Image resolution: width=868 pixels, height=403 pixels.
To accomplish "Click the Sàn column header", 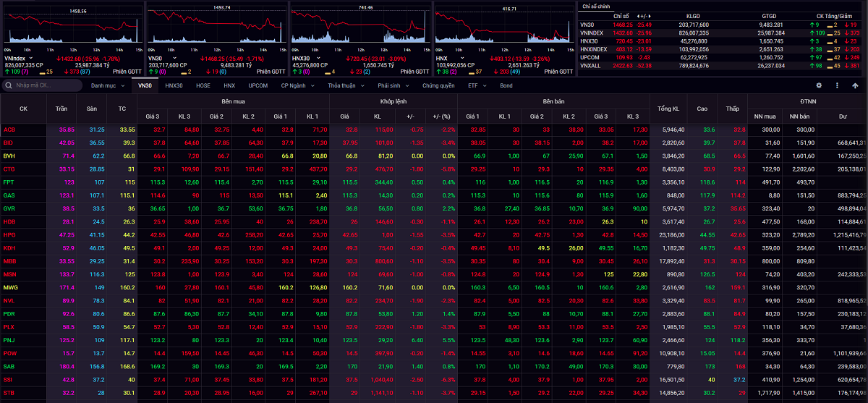I will tap(91, 109).
